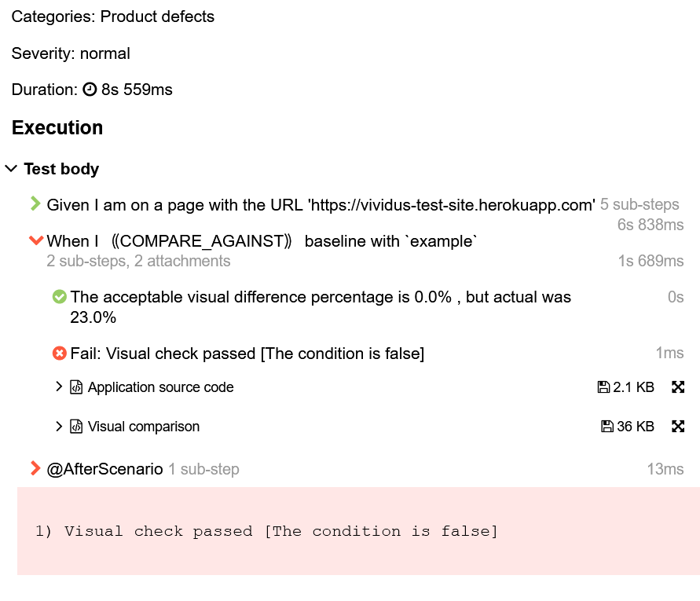700x601 pixels.
Task: Collapse the Test body section chevron
Action: 11,169
